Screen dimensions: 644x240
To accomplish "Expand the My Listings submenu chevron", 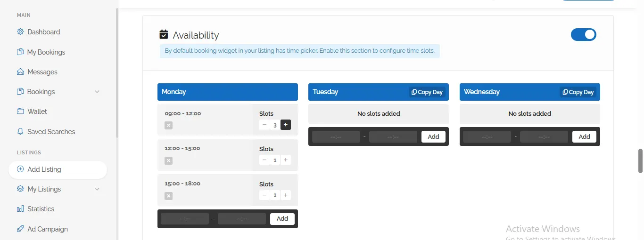I will pos(97,189).
